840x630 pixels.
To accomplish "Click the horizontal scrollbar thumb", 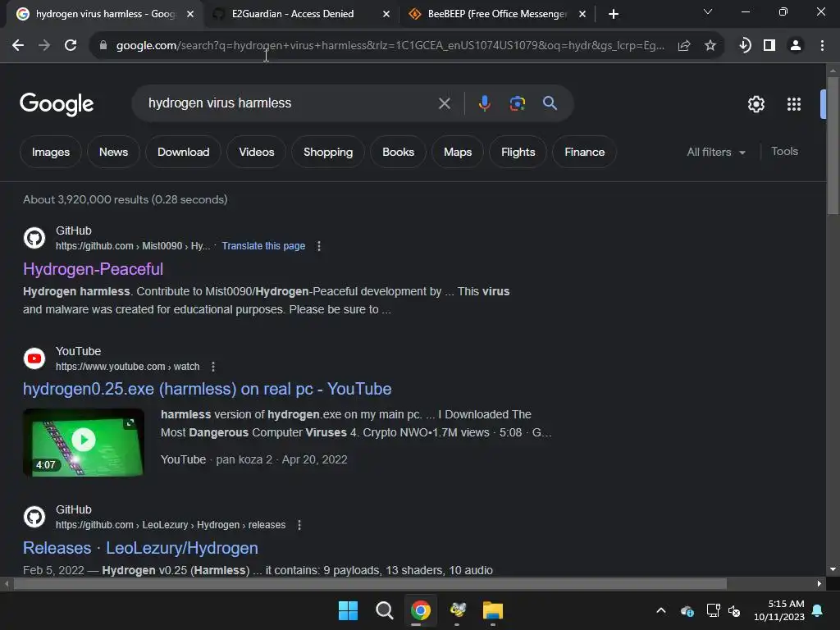I will pyautogui.click(x=370, y=583).
